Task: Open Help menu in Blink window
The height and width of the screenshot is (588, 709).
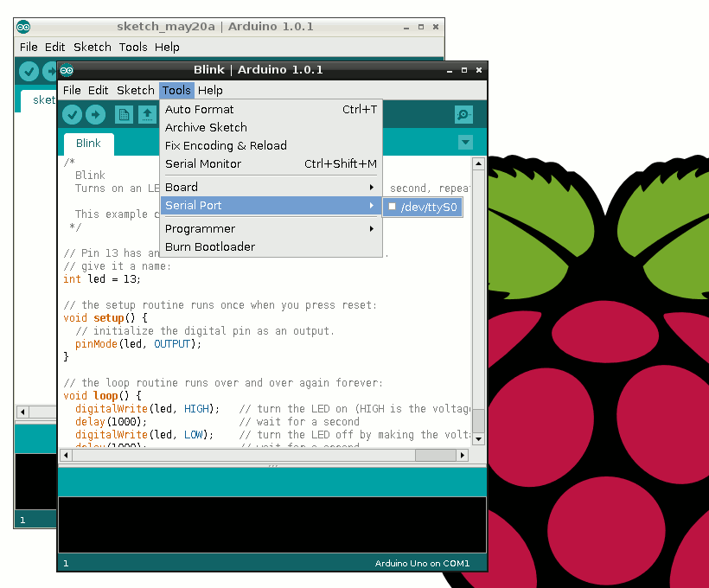Action: (x=210, y=91)
